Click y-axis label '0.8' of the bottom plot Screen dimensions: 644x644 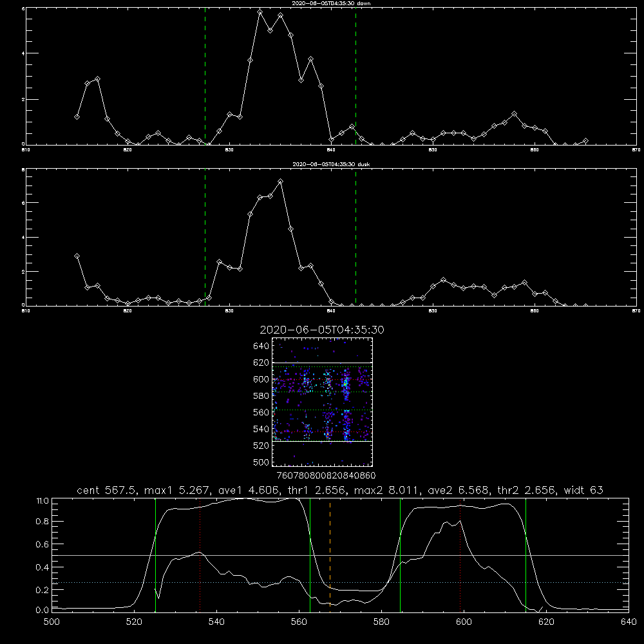tap(42, 522)
